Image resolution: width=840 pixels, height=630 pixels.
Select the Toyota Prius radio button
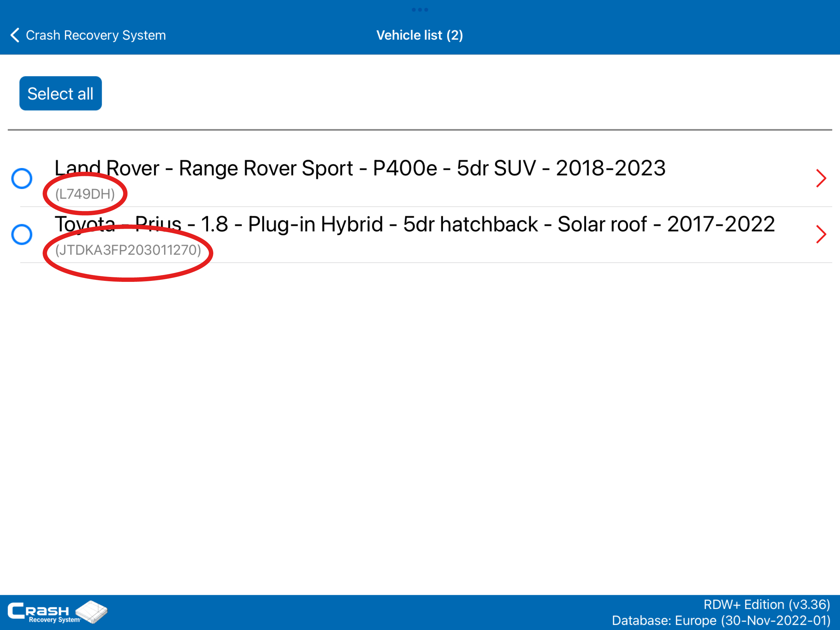[22, 234]
